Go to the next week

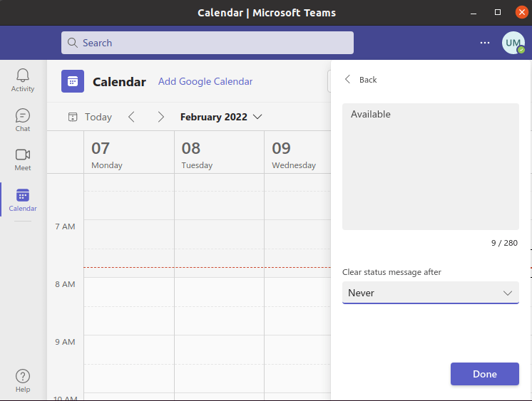pos(161,117)
